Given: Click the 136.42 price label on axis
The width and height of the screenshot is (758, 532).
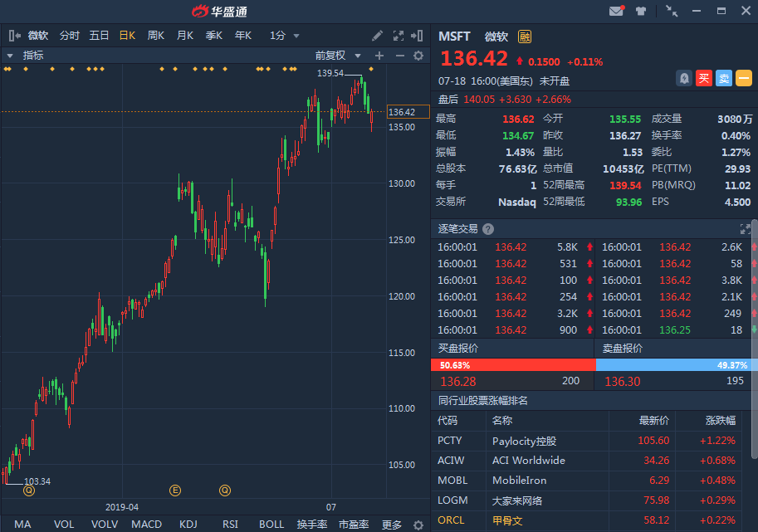Looking at the screenshot, I should tap(408, 111).
